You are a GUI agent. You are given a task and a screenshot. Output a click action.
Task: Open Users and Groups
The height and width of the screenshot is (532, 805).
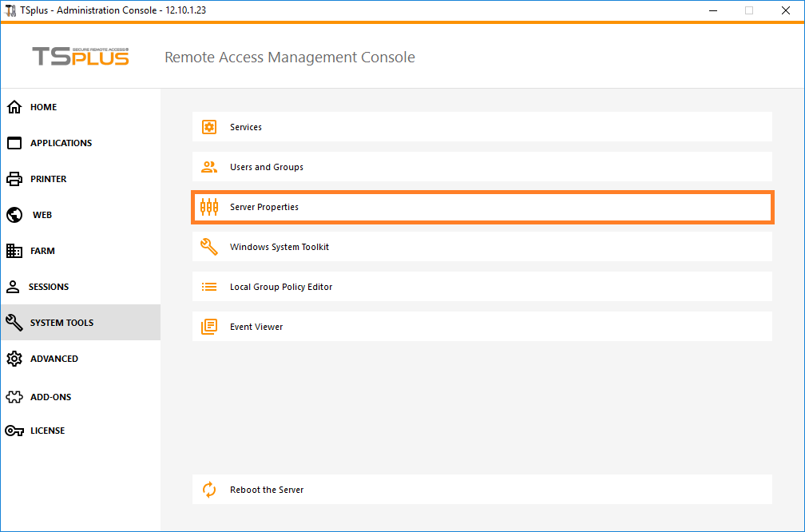coord(267,167)
